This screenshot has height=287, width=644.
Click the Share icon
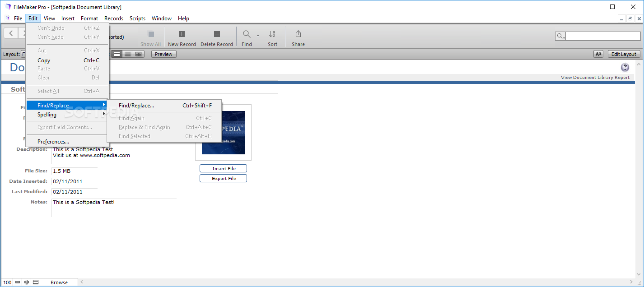pos(298,34)
